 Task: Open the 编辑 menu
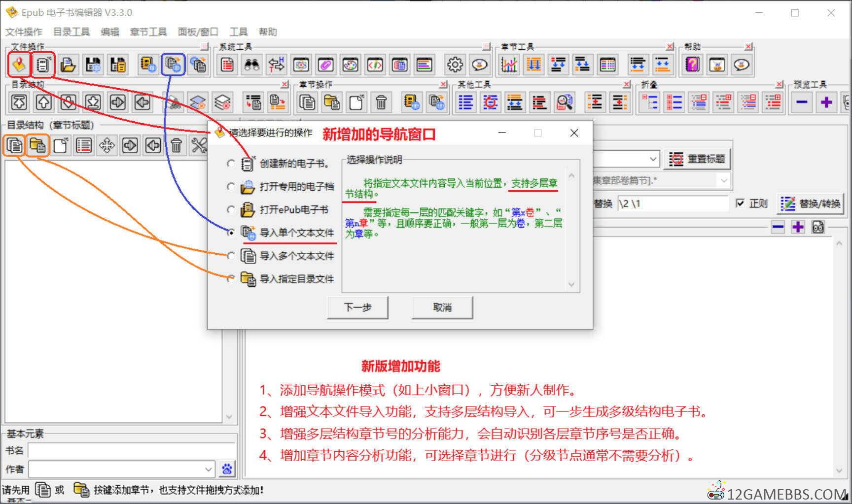(x=110, y=32)
